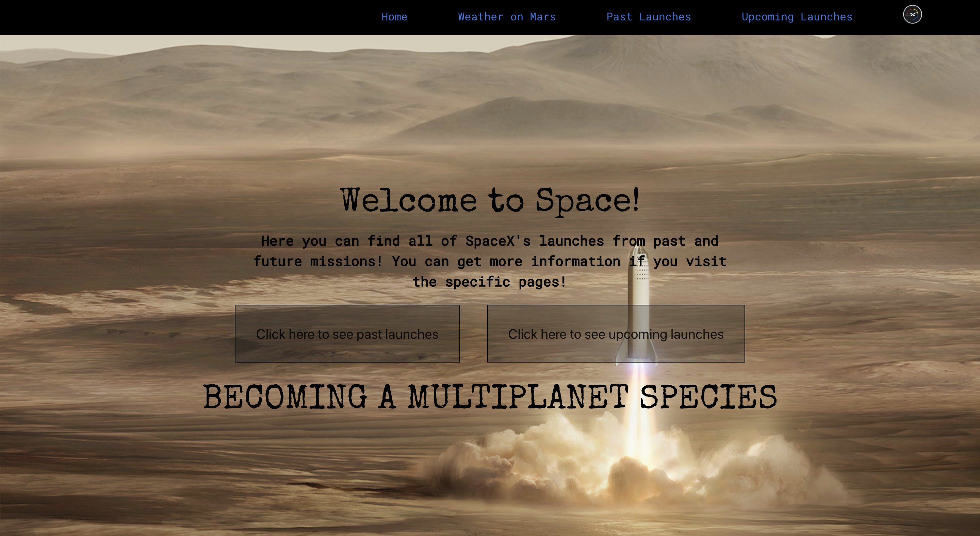
Task: Click the word 'Upcoming' in the navbar
Action: point(767,17)
